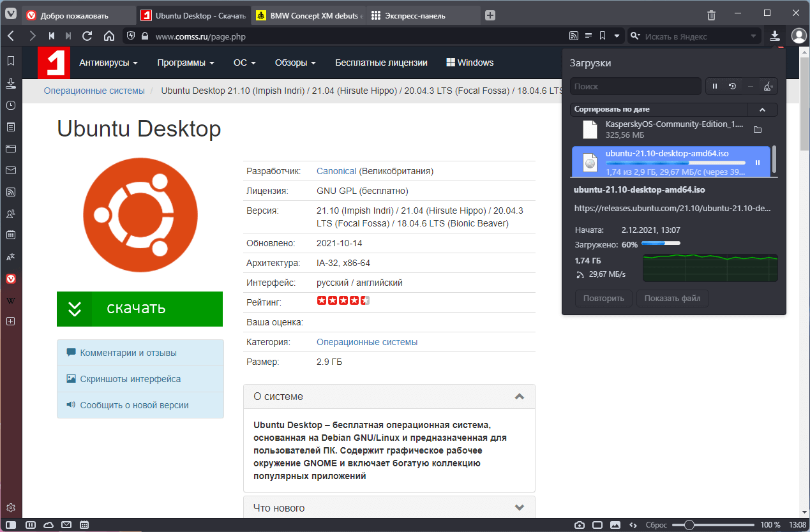
Task: Add a web panel with plus icon
Action: coord(11,321)
